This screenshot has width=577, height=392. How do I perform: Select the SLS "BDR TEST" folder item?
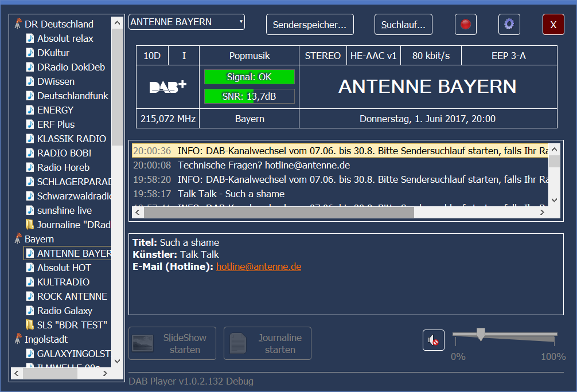72,325
